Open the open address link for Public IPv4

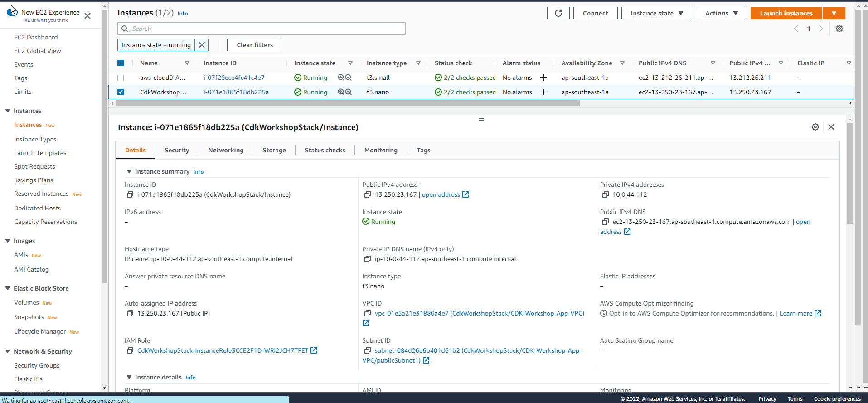tap(445, 194)
